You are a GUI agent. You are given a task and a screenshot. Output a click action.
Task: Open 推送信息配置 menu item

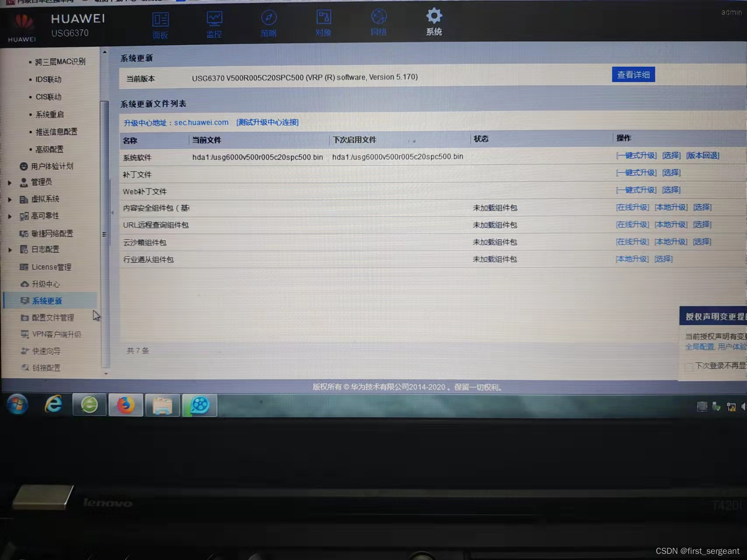tap(56, 132)
